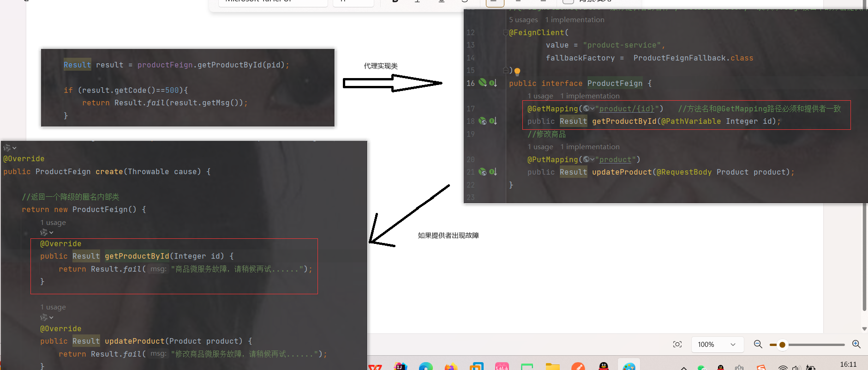Click the lightbulb icon at line 15
Viewport: 868px width, 370px height.
pyautogui.click(x=517, y=72)
